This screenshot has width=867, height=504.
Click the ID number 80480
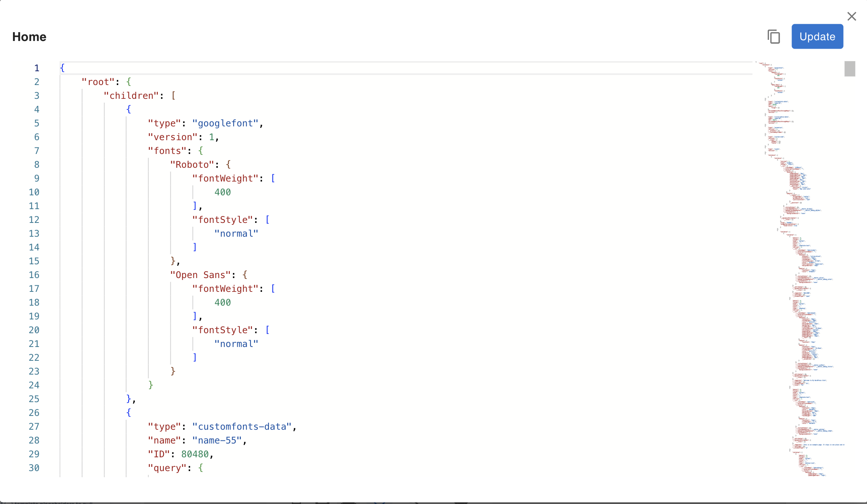click(x=195, y=454)
